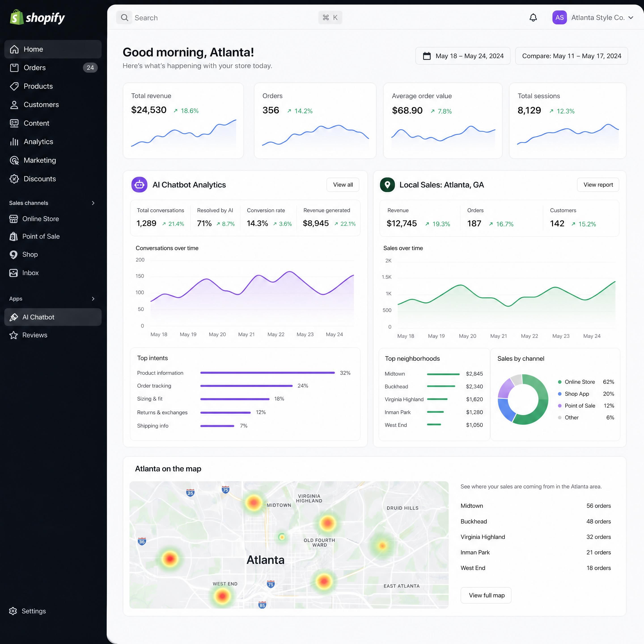Click the Reviews star icon

click(x=13, y=335)
